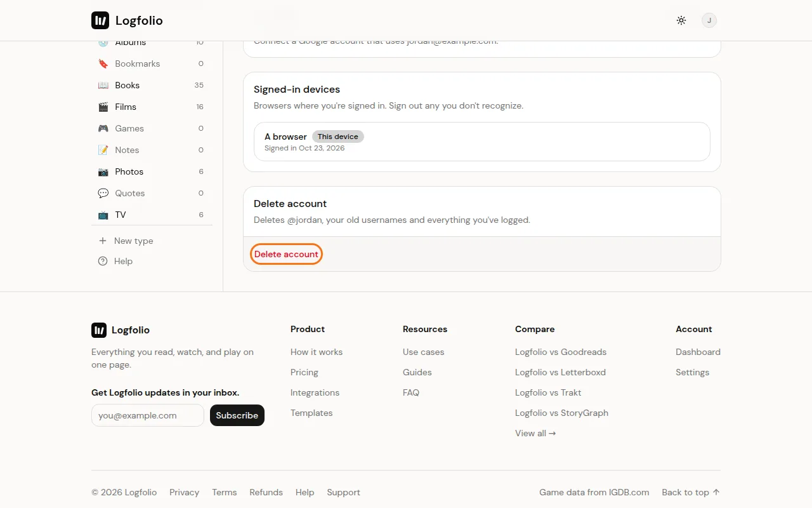The width and height of the screenshot is (812, 508).
Task: Click the Books open-book icon
Action: [103, 85]
